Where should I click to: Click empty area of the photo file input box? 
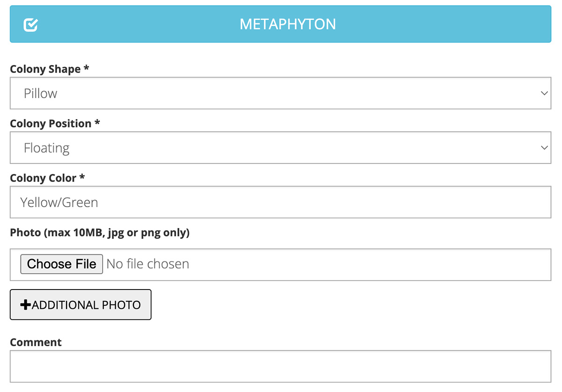click(375, 264)
